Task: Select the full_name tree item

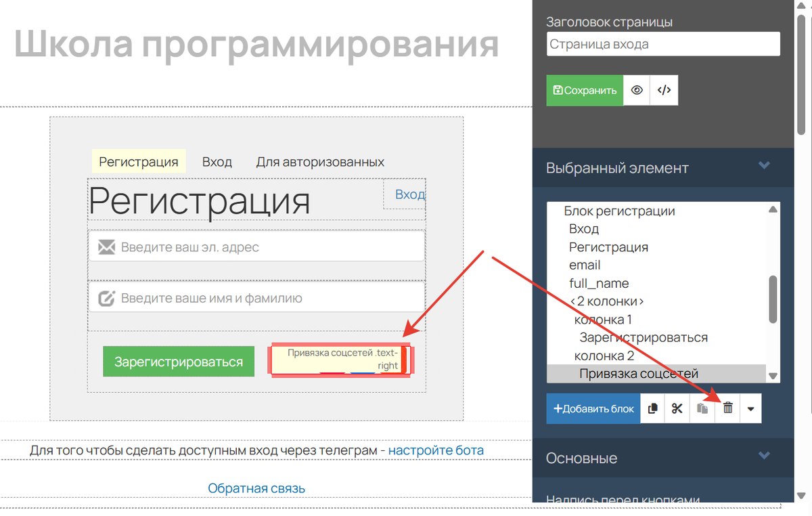Action: (x=599, y=283)
